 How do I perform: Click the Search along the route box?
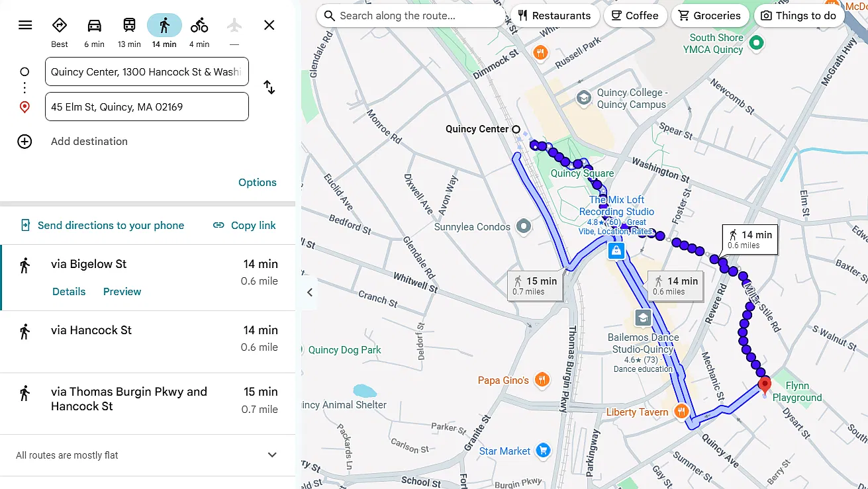coord(410,16)
